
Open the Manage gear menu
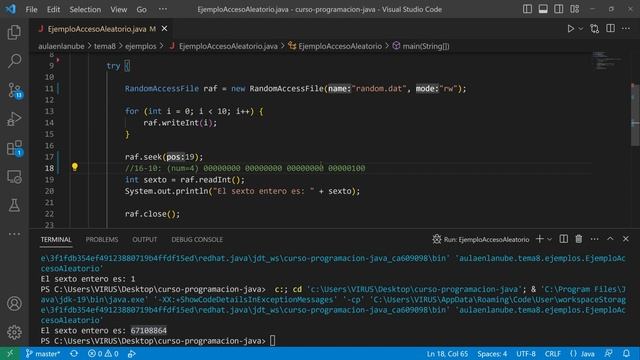14,332
